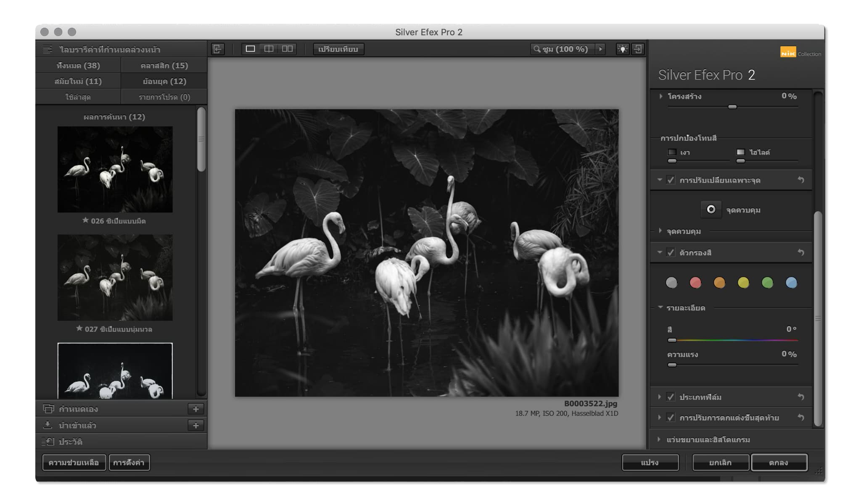Select 026 ซีเปียแบบมืด preset thumbnail
This screenshot has height=504, width=861.
pos(115,169)
